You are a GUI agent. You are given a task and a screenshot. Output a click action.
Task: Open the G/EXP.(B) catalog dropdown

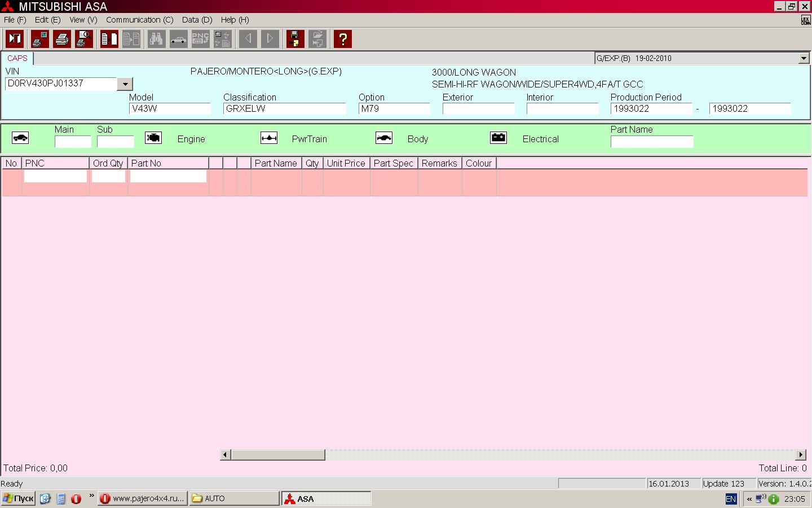tap(804, 58)
